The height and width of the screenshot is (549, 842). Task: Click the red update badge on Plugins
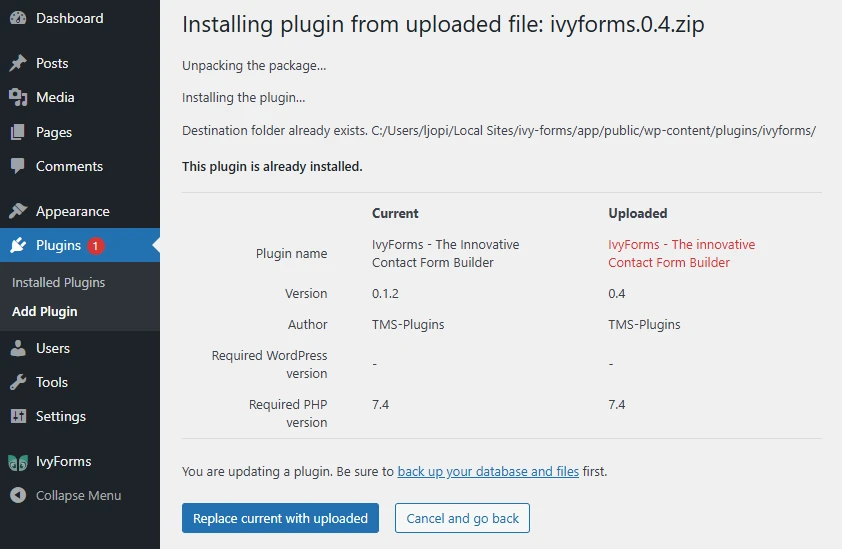tap(96, 245)
